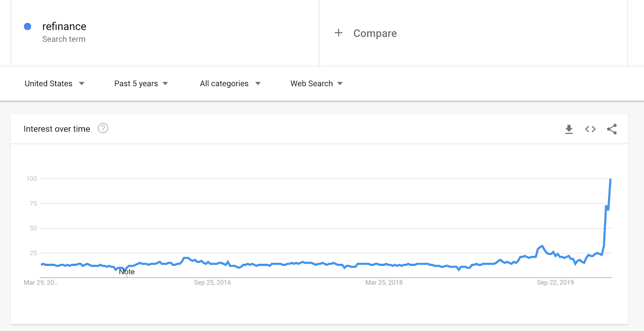
Task: Open the Past 5 years dropdown
Action: (141, 84)
